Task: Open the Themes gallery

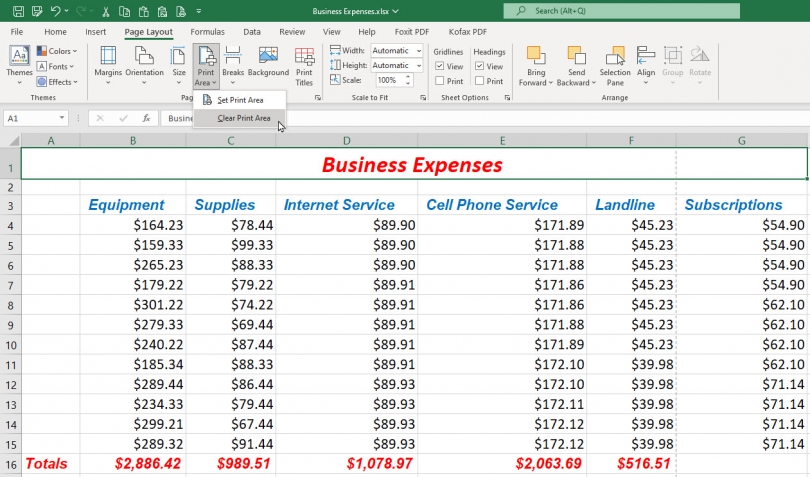Action: click(19, 65)
